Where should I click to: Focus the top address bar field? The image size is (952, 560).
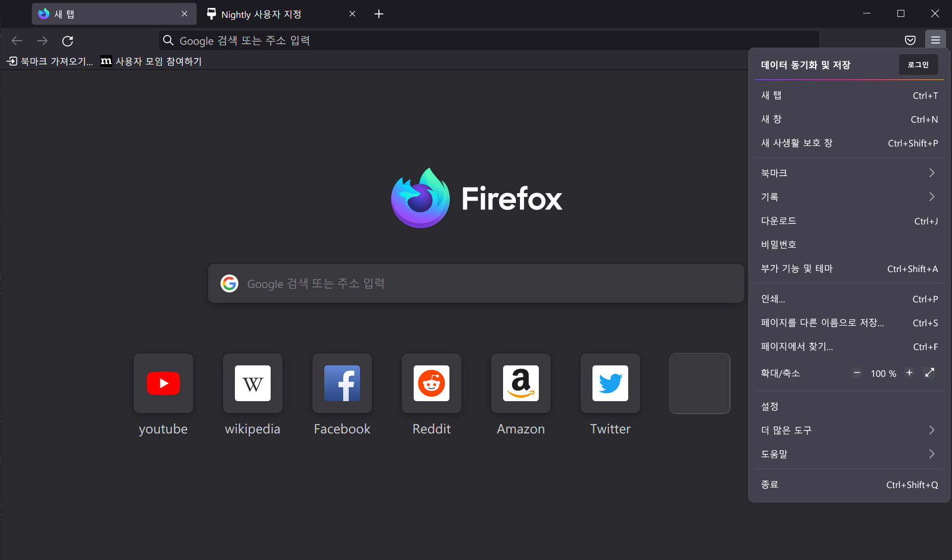[489, 40]
